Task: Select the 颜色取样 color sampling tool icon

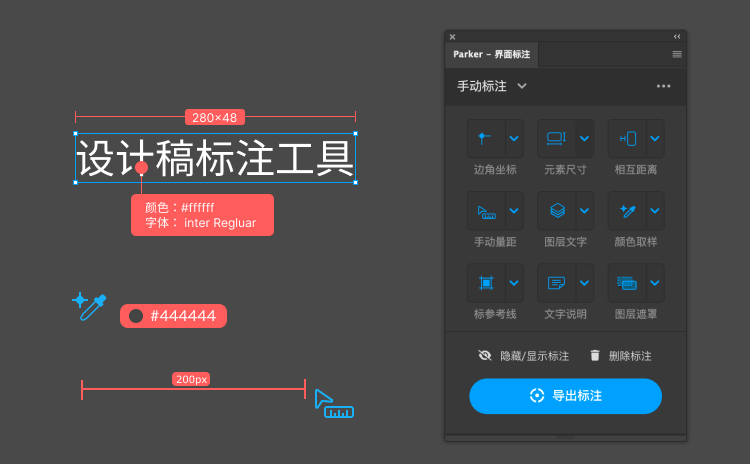Action: [627, 211]
